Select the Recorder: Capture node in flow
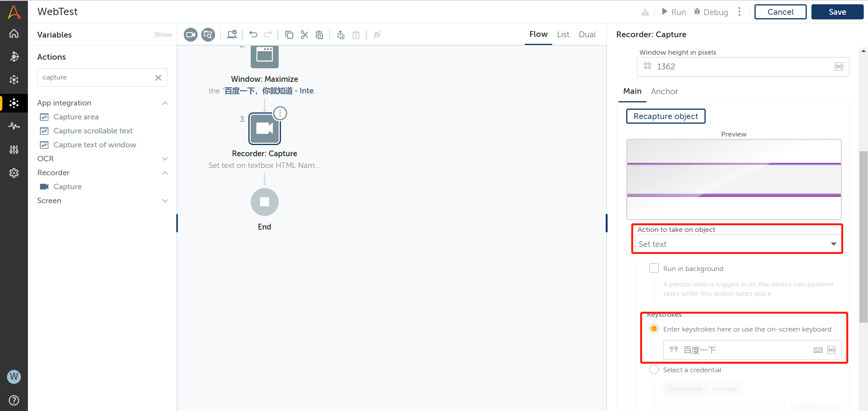Image resolution: width=868 pixels, height=411 pixels. [265, 129]
